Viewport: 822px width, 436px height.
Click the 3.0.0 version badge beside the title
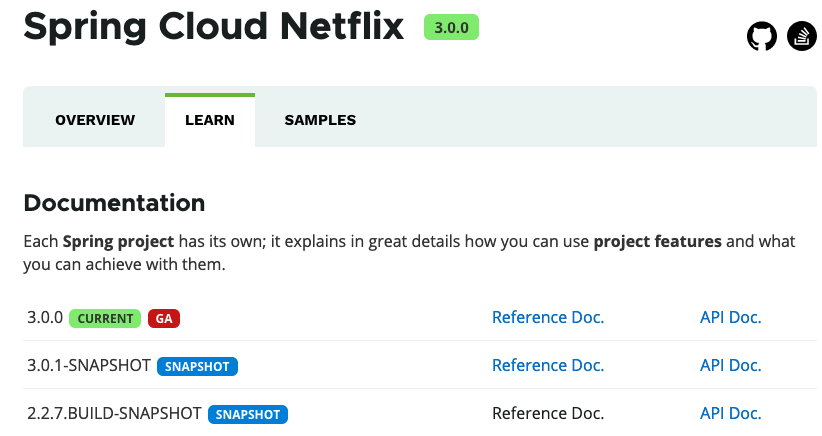pos(451,27)
